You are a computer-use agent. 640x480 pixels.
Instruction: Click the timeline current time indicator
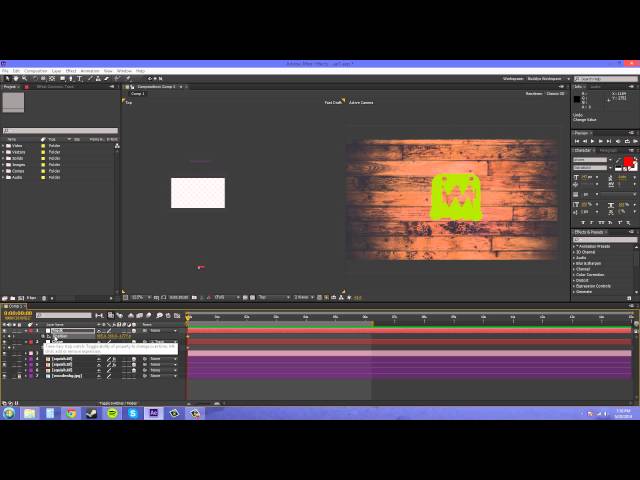click(188, 317)
